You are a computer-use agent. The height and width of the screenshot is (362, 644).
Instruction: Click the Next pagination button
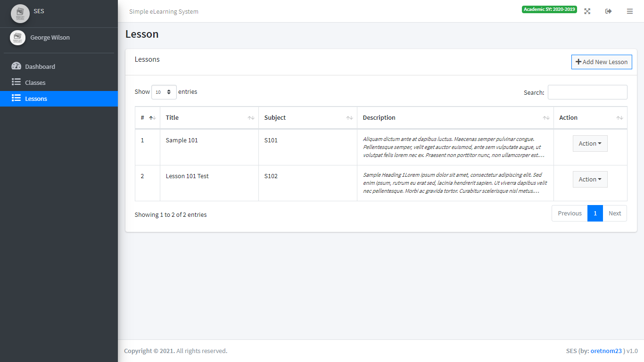(615, 213)
